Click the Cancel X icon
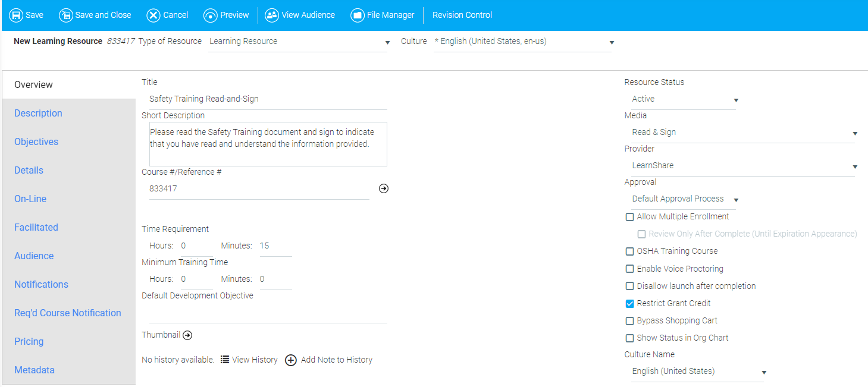The width and height of the screenshot is (868, 387). 153,15
